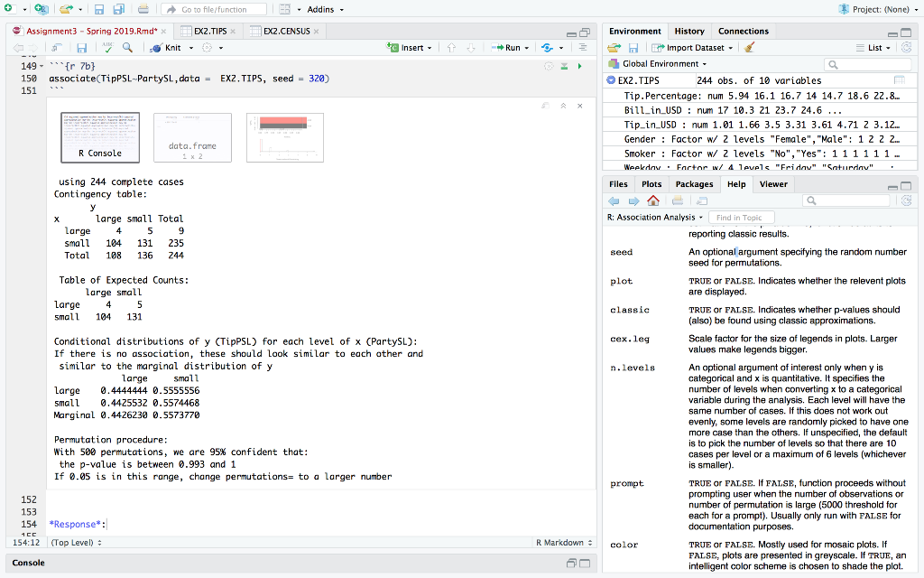Toggle the document outline panel

[582, 48]
